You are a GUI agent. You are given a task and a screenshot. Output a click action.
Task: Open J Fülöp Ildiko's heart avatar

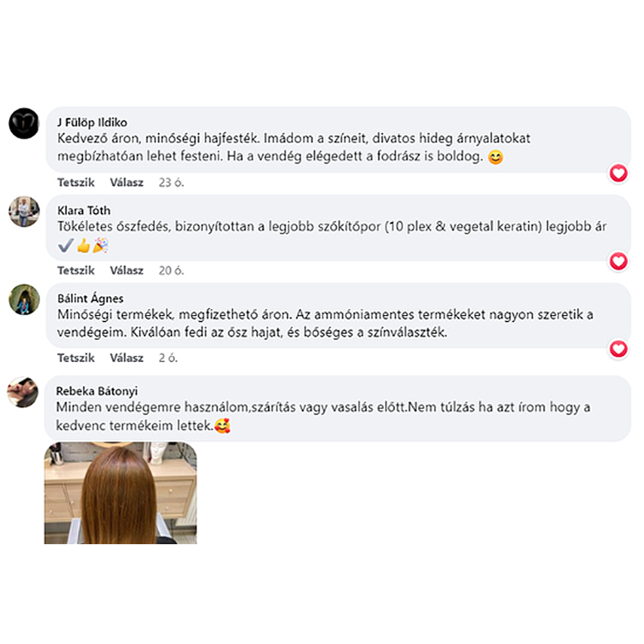pyautogui.click(x=24, y=123)
